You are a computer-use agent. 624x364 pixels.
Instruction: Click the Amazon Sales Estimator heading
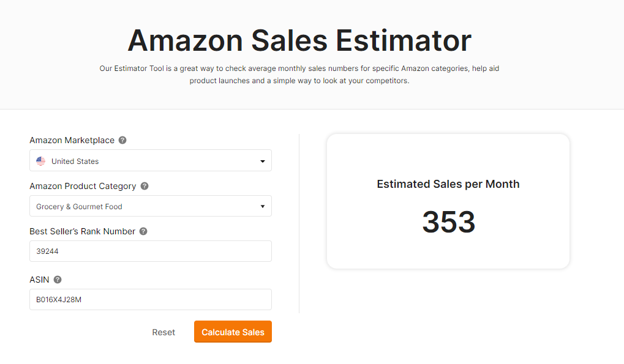point(299,40)
